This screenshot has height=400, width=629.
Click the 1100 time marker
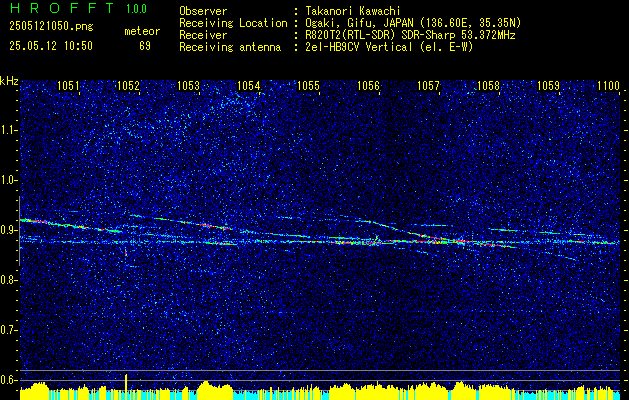pyautogui.click(x=609, y=85)
